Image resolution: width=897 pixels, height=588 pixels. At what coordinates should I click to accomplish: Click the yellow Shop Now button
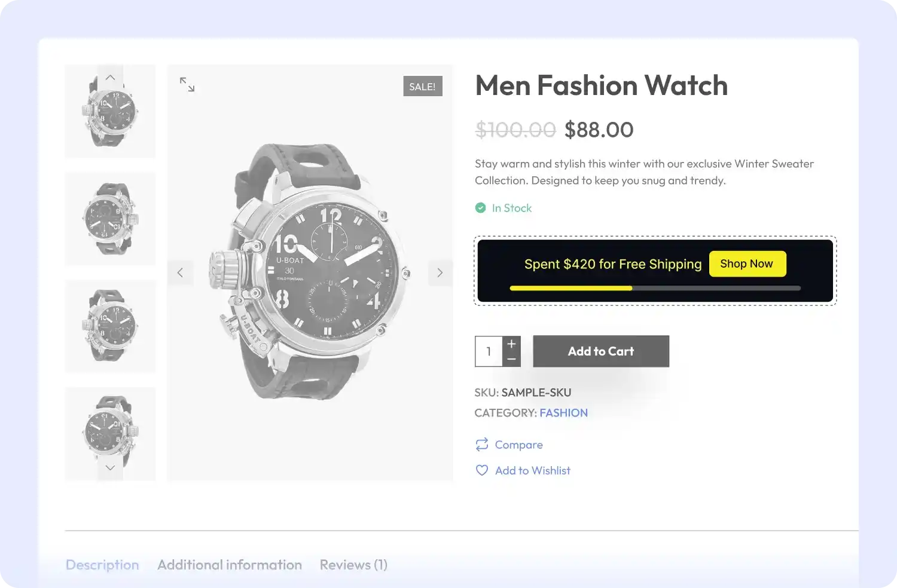pos(747,264)
